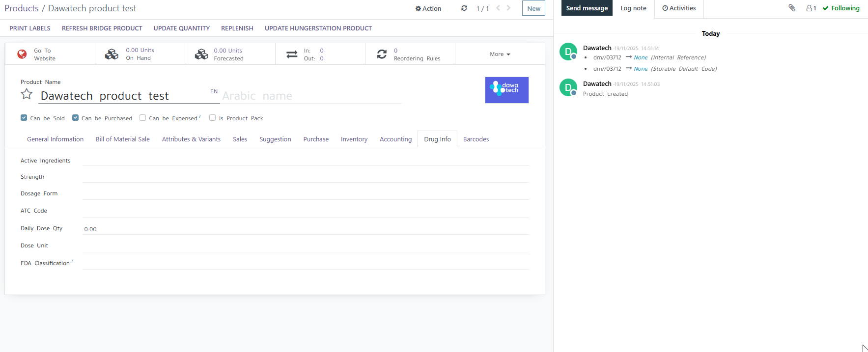Switch to Inventory tab
The height and width of the screenshot is (352, 868).
click(354, 139)
